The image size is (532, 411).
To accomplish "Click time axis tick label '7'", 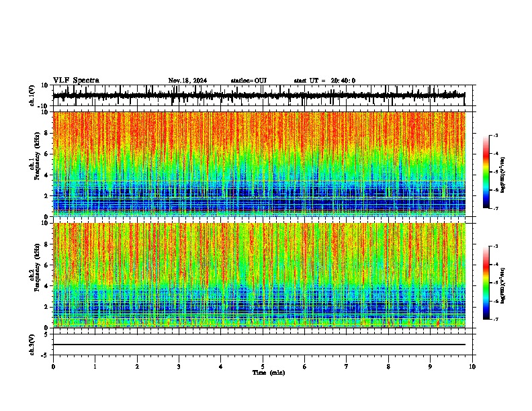I will point(347,367).
